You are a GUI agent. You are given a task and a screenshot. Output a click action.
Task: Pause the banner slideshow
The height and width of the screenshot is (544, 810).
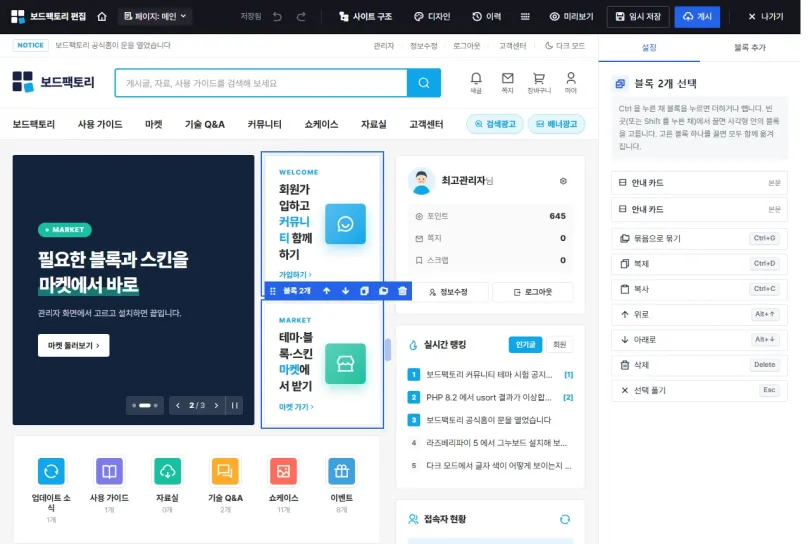[235, 406]
